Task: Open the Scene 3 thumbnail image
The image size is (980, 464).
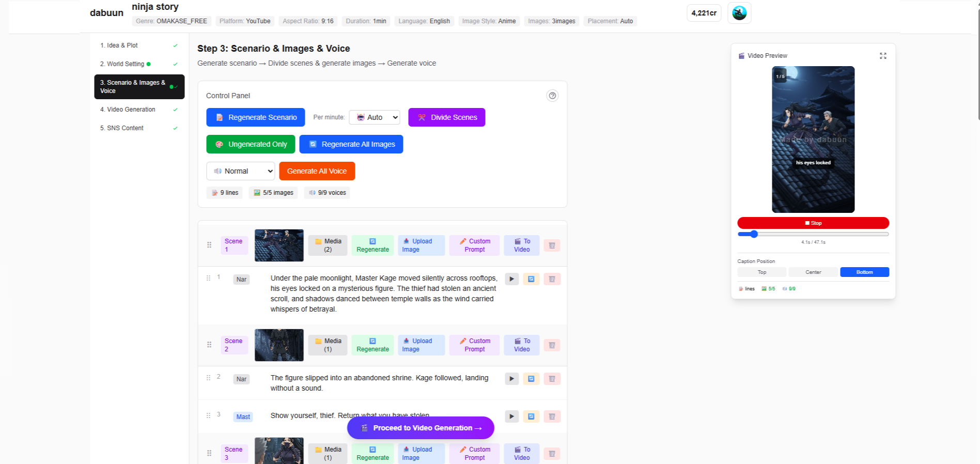Action: coord(279,451)
